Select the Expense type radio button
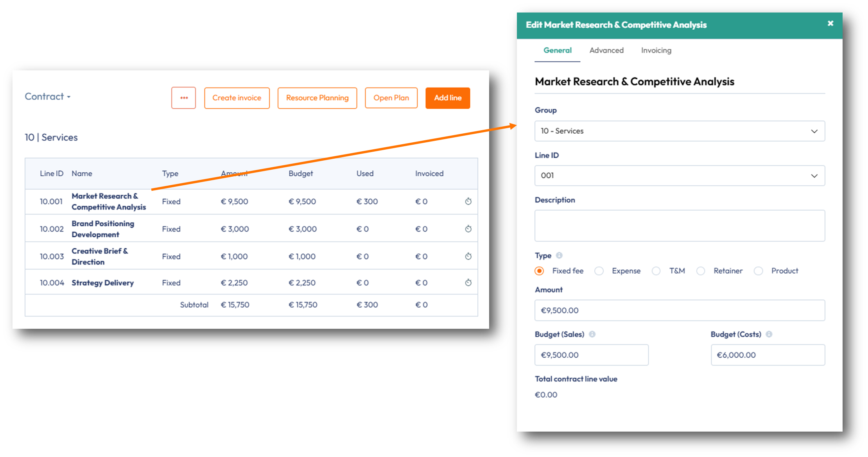868x457 pixels. pyautogui.click(x=599, y=271)
